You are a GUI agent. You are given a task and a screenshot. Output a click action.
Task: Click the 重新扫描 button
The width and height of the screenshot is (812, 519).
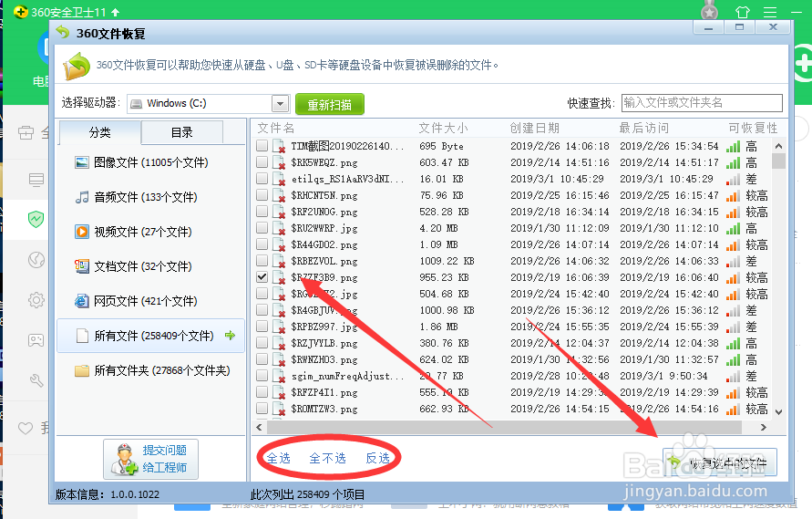tap(330, 105)
